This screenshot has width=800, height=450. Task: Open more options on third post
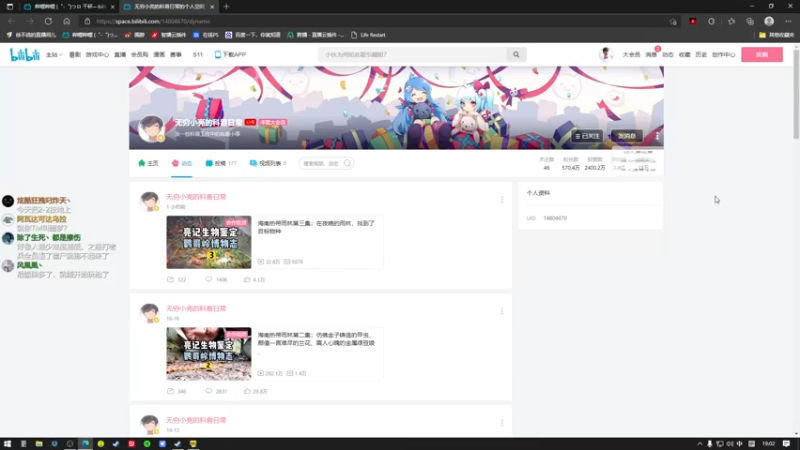(x=502, y=423)
